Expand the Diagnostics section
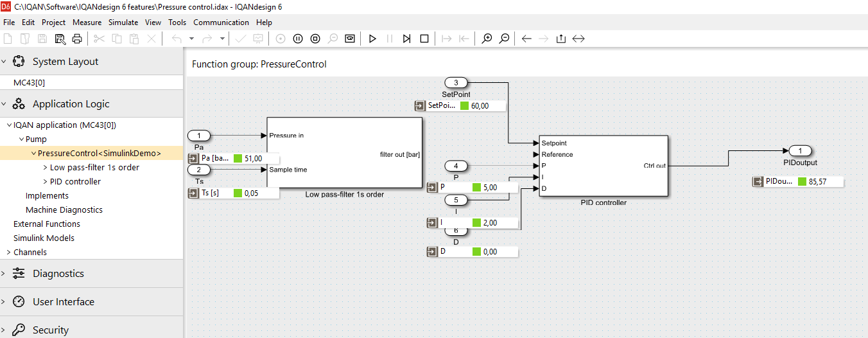The width and height of the screenshot is (868, 338). (4, 274)
